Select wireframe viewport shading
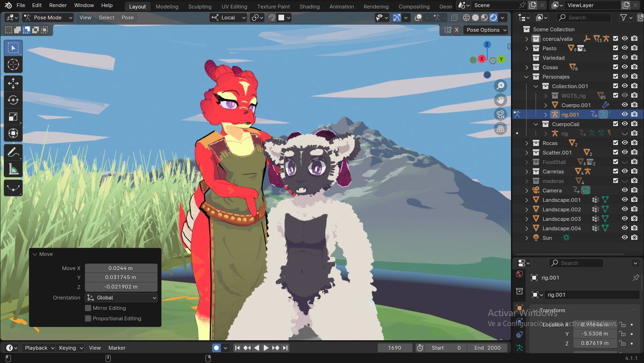This screenshot has height=363, width=644. coord(466,18)
